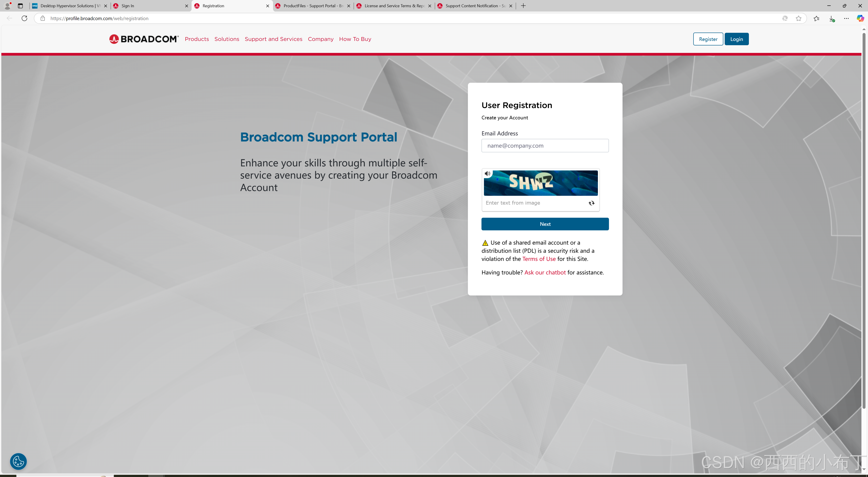The width and height of the screenshot is (868, 477).
Task: Click the browser page reload icon
Action: 24,18
